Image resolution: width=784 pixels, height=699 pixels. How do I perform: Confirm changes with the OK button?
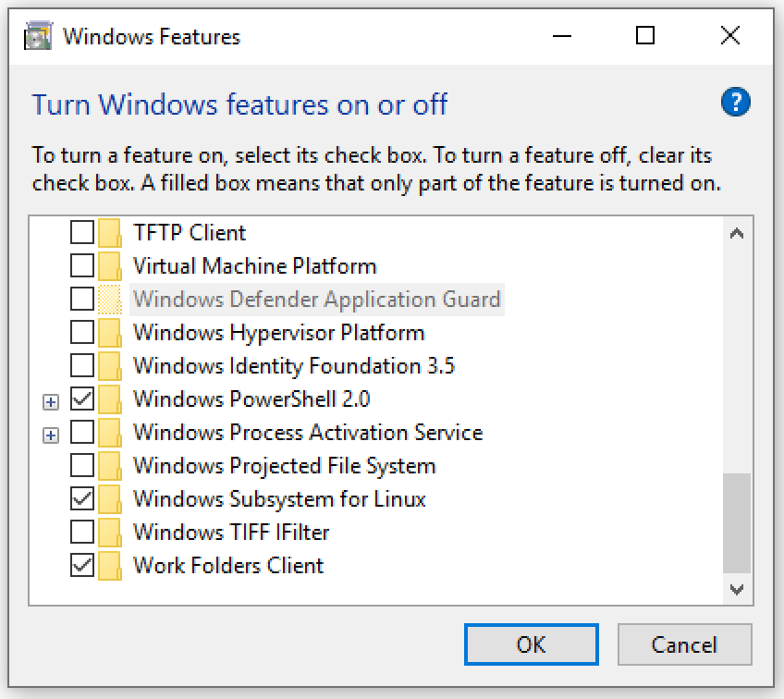tap(531, 644)
